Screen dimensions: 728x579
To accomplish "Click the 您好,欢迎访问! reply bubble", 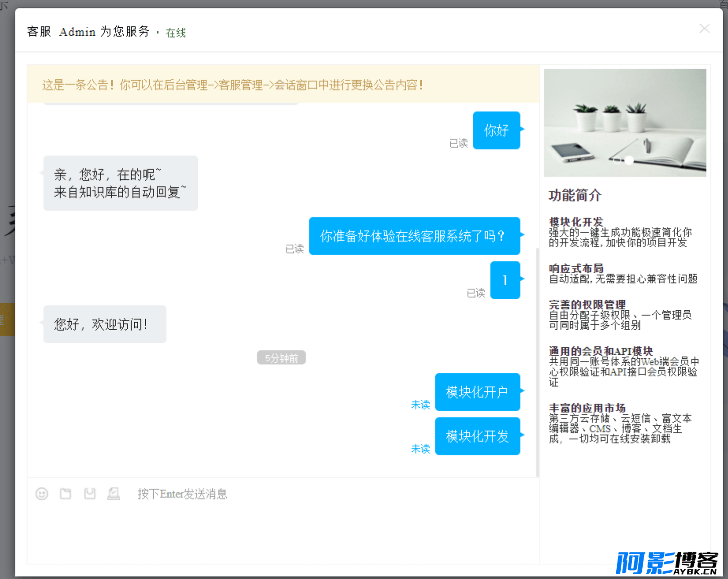I will pos(105,324).
